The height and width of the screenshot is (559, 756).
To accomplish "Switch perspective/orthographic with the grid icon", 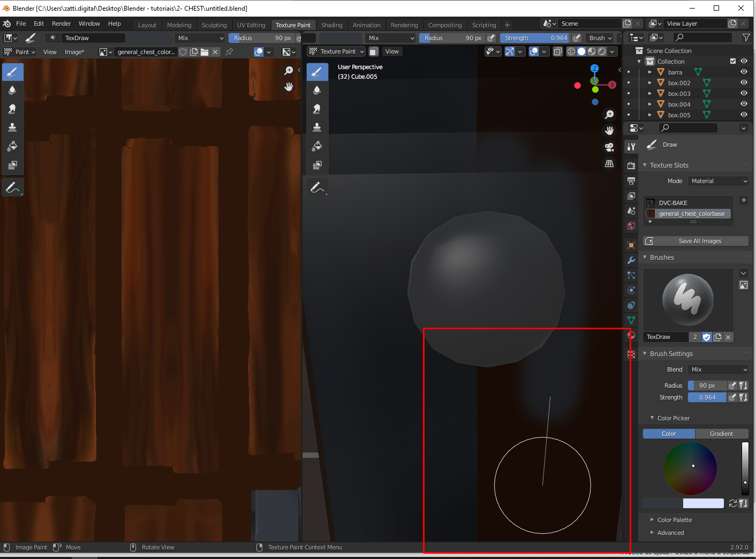I will pyautogui.click(x=609, y=164).
